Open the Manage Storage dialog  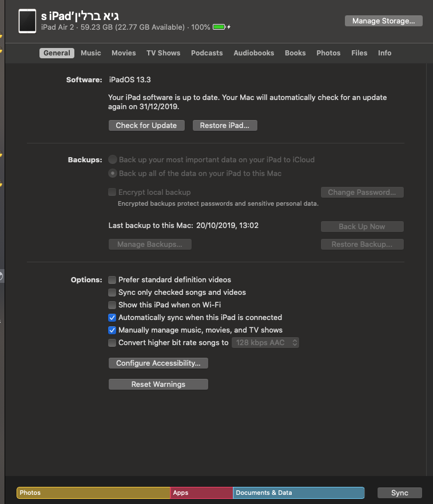pyautogui.click(x=383, y=21)
